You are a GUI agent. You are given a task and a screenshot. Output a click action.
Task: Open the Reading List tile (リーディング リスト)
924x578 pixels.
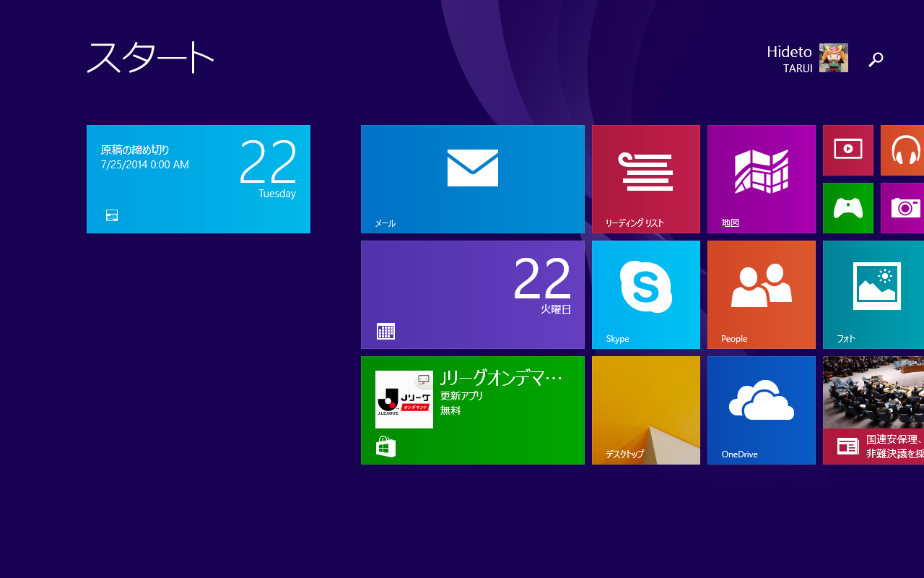click(646, 179)
